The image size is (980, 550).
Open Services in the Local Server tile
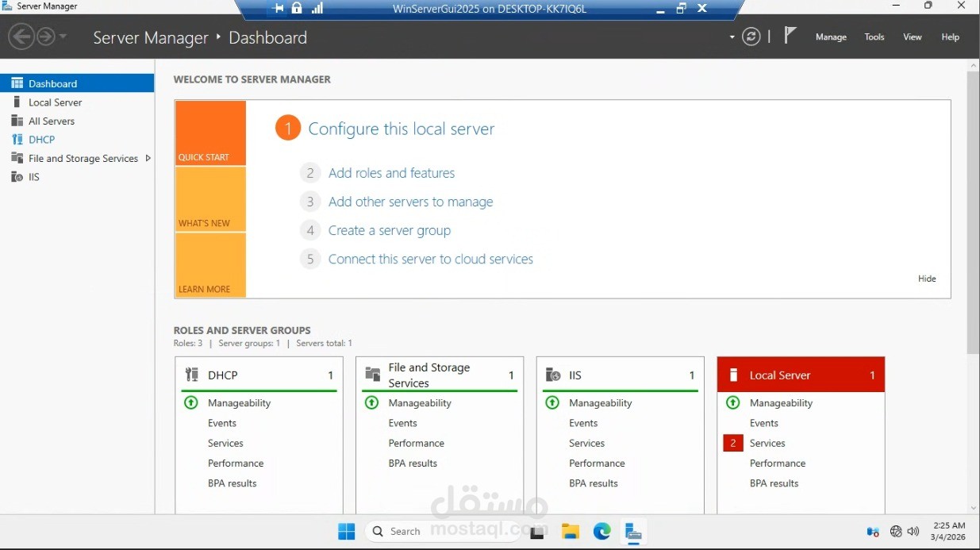coord(767,443)
